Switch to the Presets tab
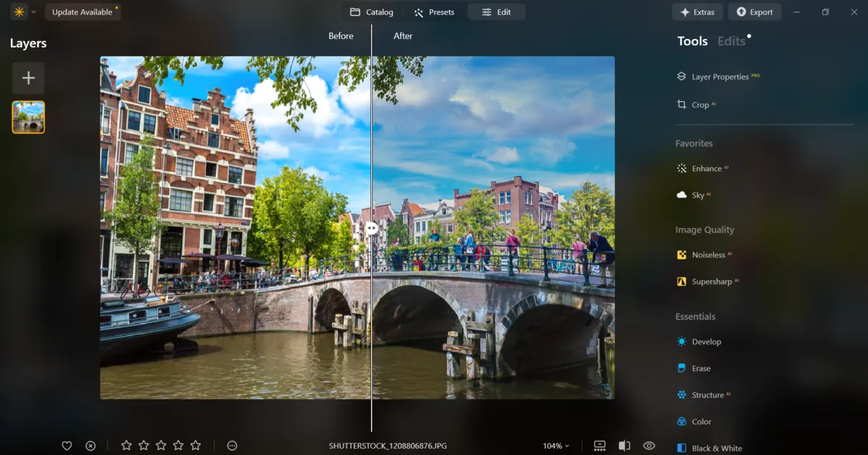The width and height of the screenshot is (868, 455). pos(435,12)
